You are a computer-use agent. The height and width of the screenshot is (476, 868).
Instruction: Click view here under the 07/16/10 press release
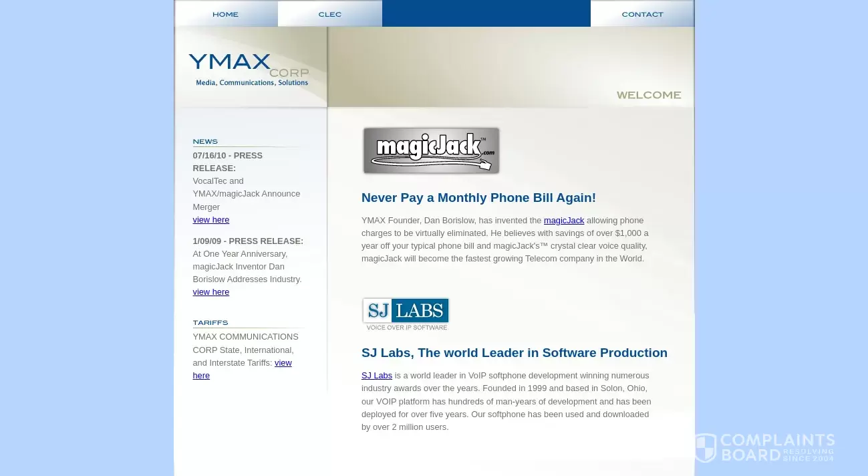pyautogui.click(x=210, y=219)
